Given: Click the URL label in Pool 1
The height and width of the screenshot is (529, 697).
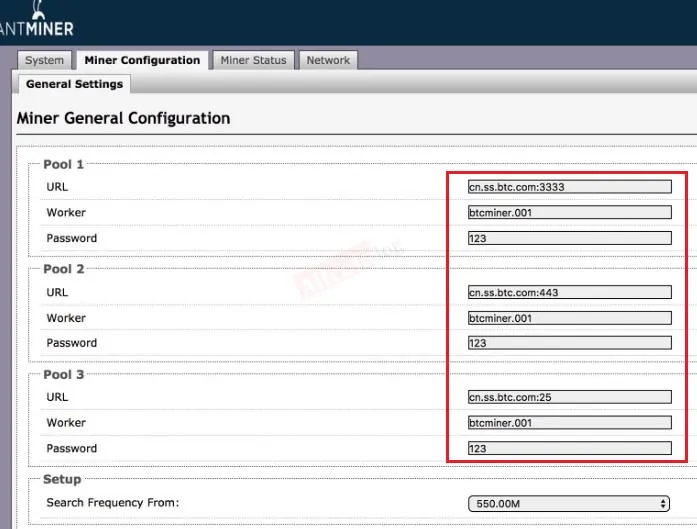Looking at the screenshot, I should tap(57, 187).
